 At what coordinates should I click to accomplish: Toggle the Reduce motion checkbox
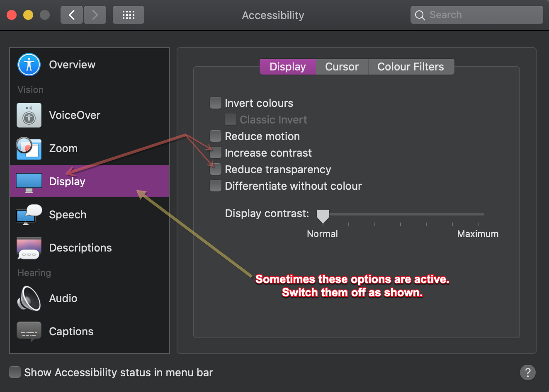(x=216, y=136)
